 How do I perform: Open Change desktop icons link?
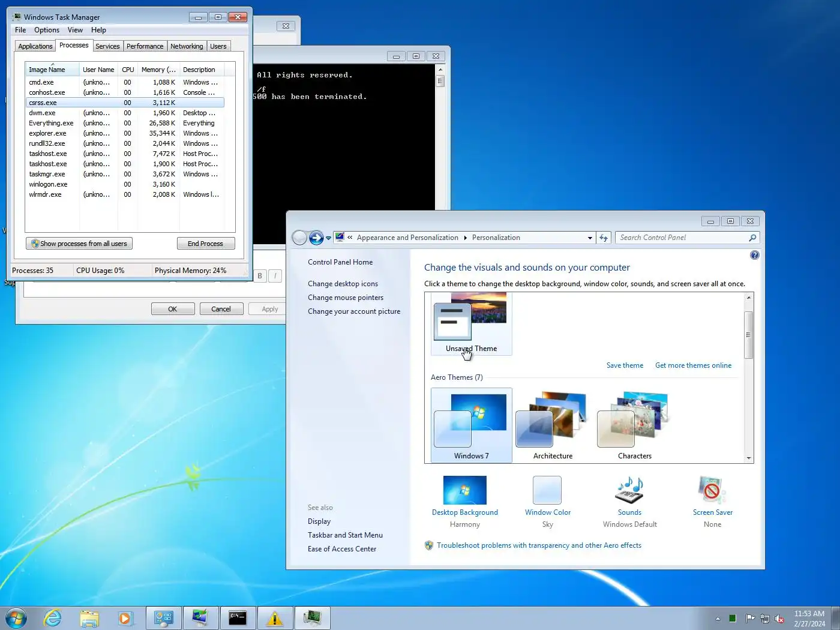coord(343,284)
